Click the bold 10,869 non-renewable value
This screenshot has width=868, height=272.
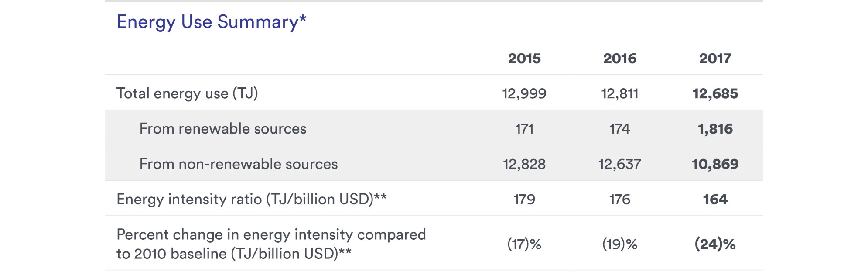(715, 164)
